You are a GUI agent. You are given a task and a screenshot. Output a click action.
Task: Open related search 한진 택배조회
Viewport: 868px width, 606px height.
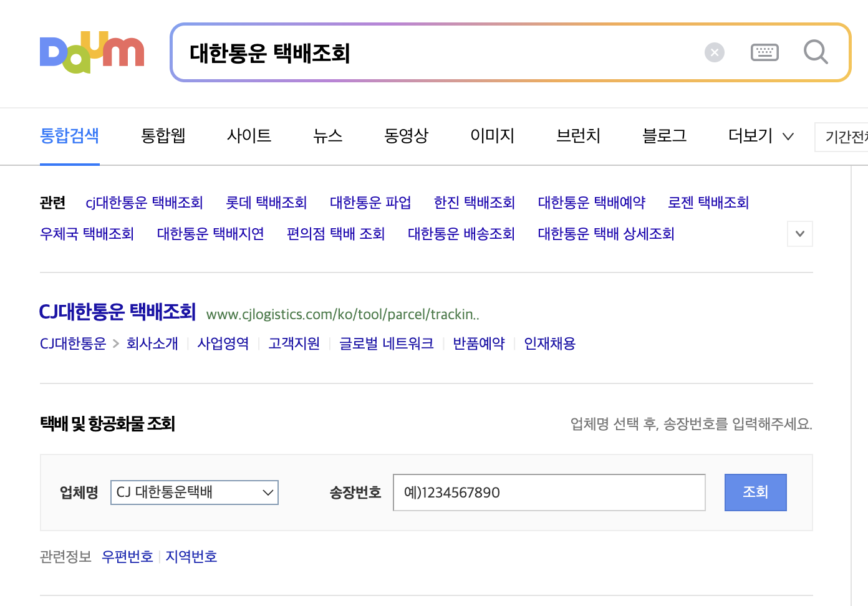click(x=475, y=203)
